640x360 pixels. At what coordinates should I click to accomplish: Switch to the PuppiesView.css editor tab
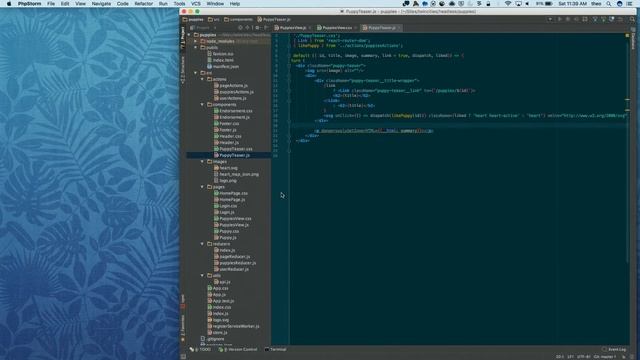(337, 28)
